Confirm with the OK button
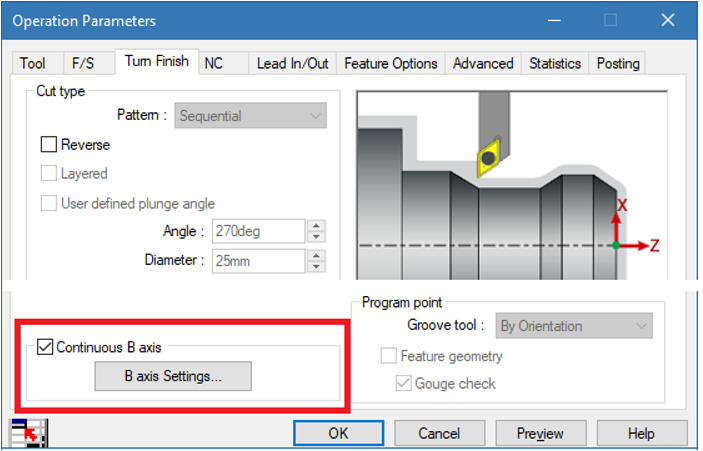703x451 pixels. 338,434
